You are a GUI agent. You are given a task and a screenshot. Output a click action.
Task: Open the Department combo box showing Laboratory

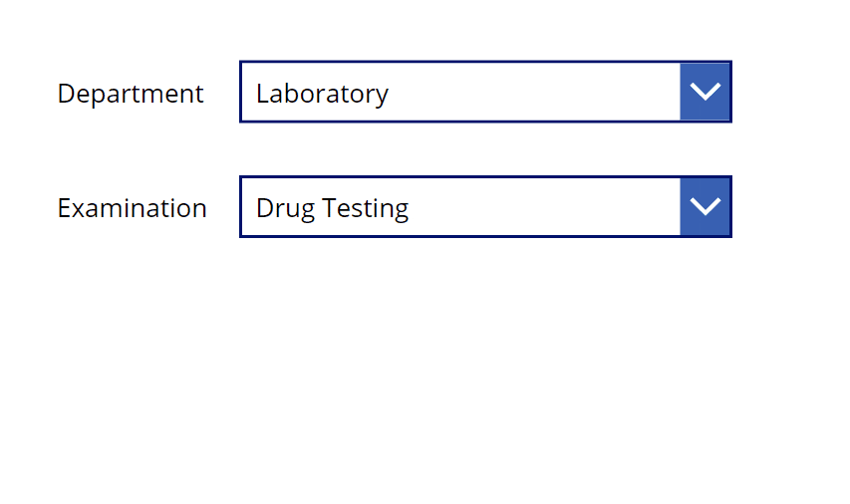coord(485,92)
